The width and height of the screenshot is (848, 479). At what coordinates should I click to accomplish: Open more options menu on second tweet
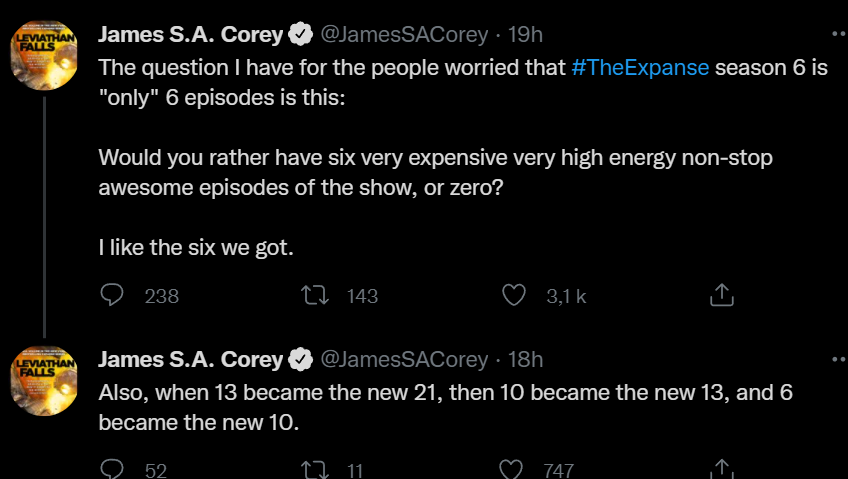(x=838, y=357)
